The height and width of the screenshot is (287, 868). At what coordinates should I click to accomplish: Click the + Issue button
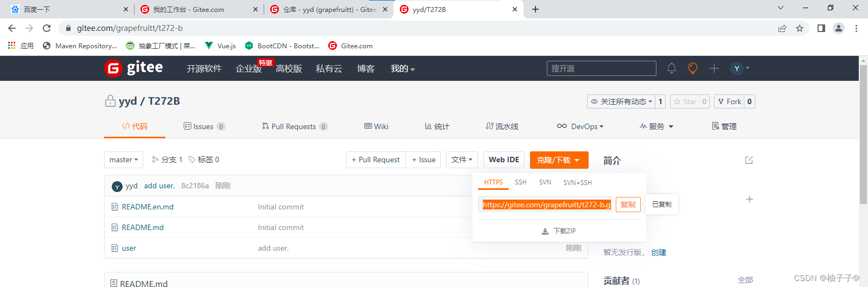point(424,160)
